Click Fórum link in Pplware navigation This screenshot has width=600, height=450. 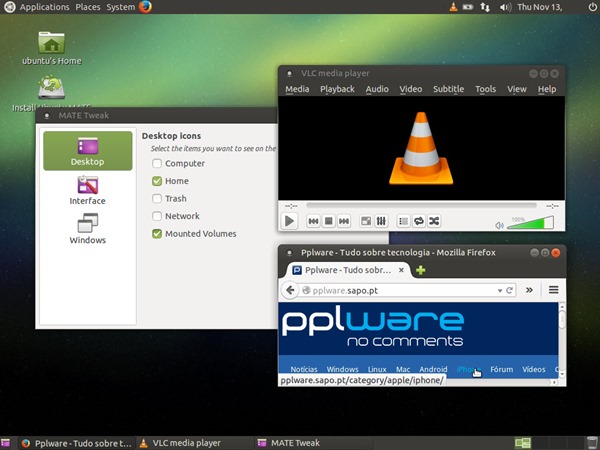pos(502,369)
